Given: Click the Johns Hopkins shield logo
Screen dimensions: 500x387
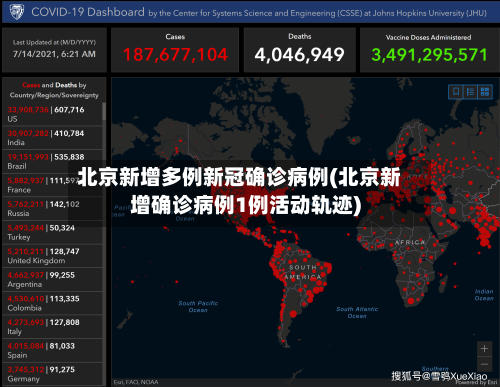Looking at the screenshot, I should coord(17,12).
